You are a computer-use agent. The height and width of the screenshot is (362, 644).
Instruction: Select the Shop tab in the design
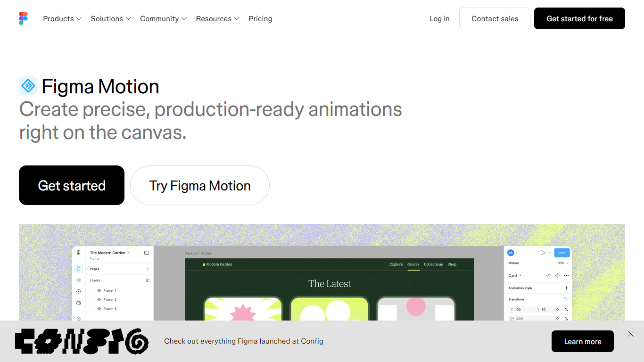click(452, 264)
